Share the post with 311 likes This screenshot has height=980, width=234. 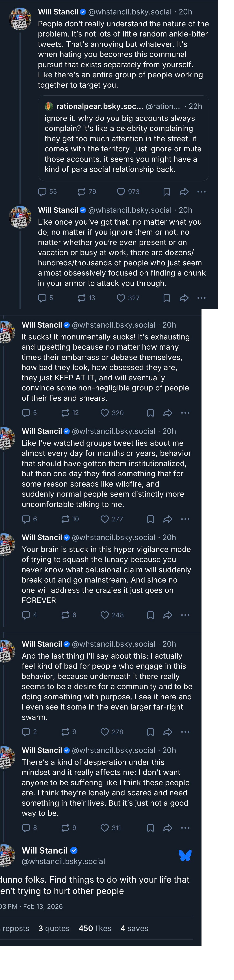[x=168, y=828]
